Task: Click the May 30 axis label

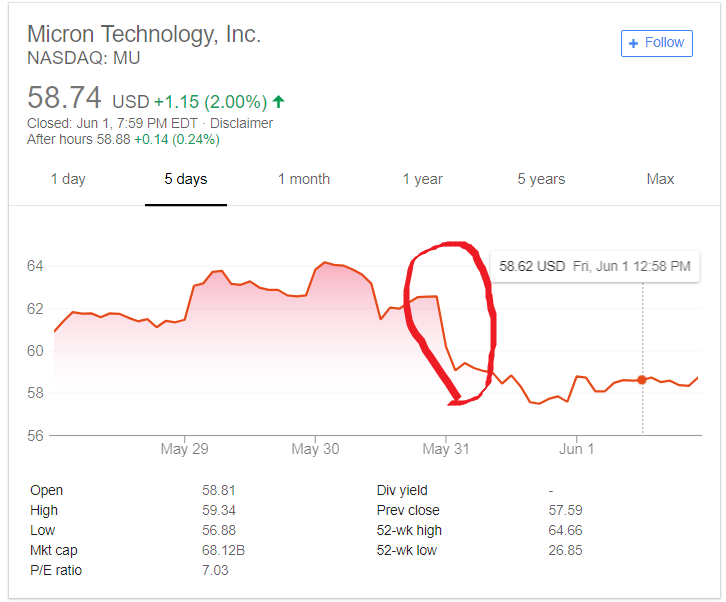Action: (x=315, y=449)
